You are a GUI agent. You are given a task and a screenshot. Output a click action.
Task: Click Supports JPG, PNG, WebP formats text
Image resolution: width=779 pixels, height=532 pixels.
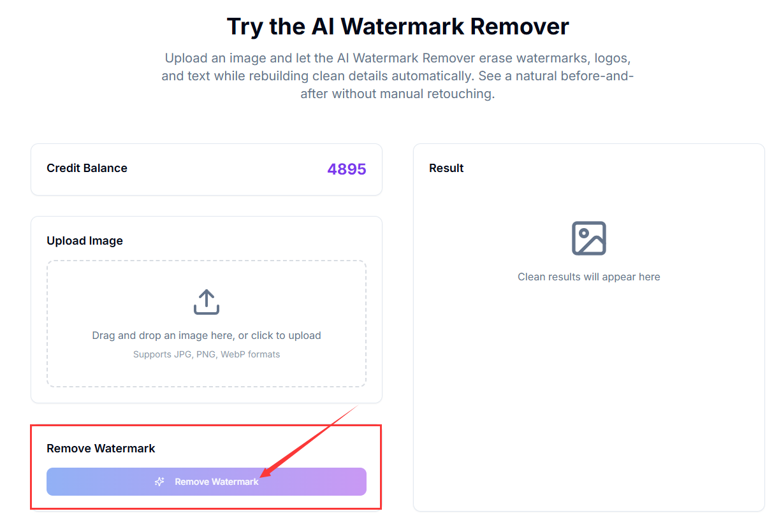tap(206, 354)
